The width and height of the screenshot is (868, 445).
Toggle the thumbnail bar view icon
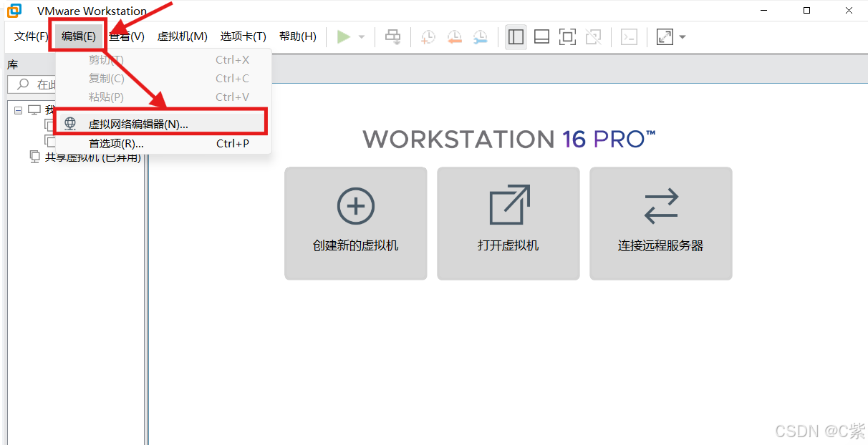click(x=542, y=36)
